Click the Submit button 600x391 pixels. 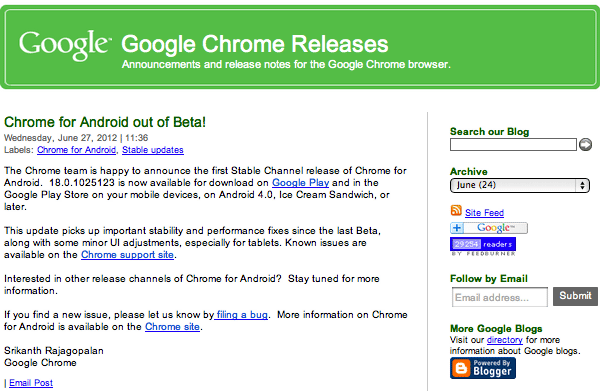(575, 296)
